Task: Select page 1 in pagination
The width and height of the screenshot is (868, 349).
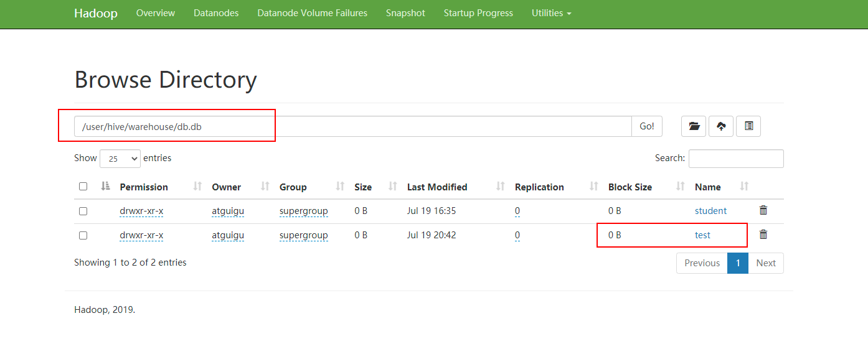Action: click(738, 263)
